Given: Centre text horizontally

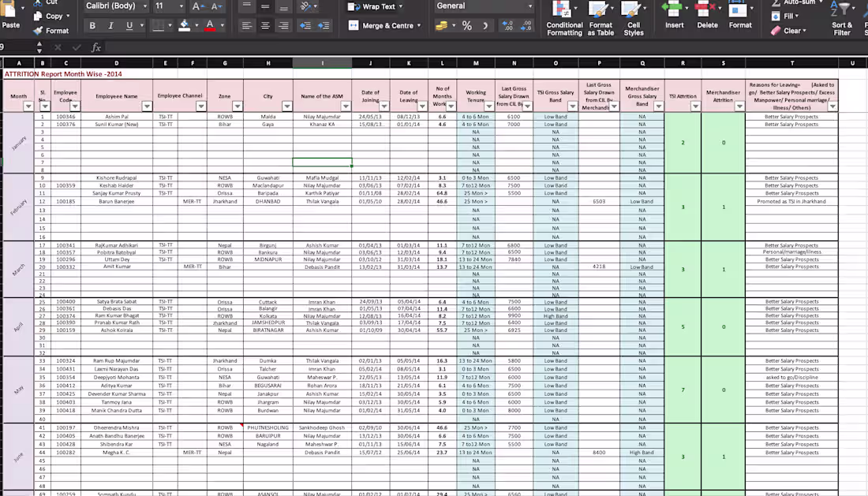Looking at the screenshot, I should click(x=265, y=25).
